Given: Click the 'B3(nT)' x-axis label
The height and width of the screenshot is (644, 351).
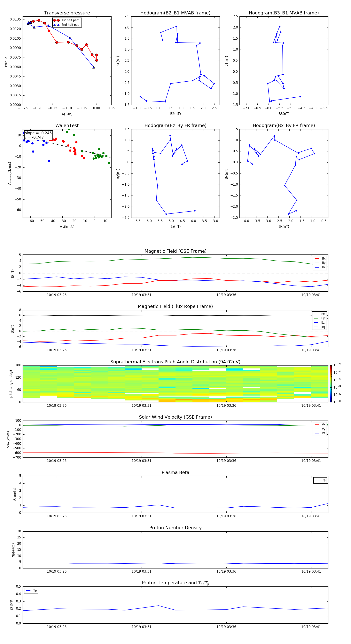Looking at the screenshot, I should [284, 114].
